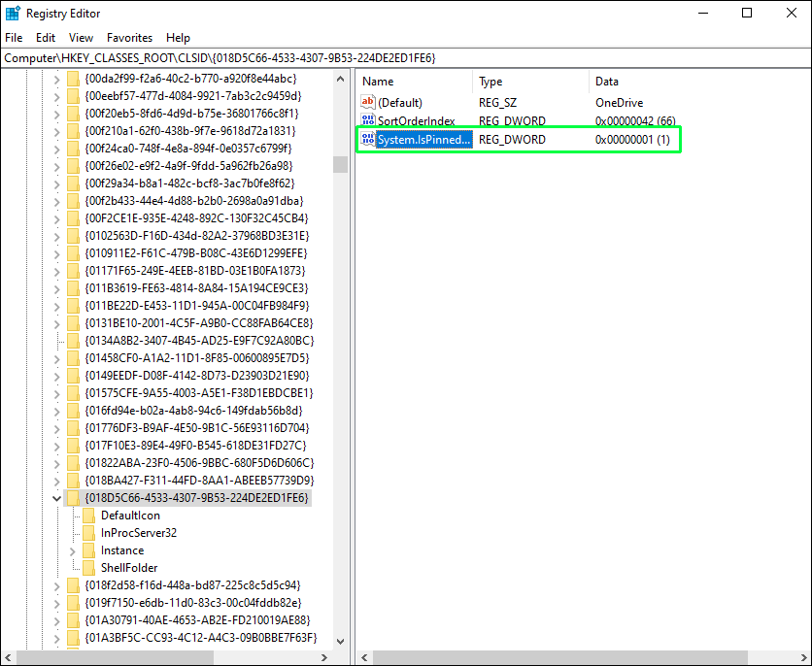Open the Edit menu

point(46,38)
